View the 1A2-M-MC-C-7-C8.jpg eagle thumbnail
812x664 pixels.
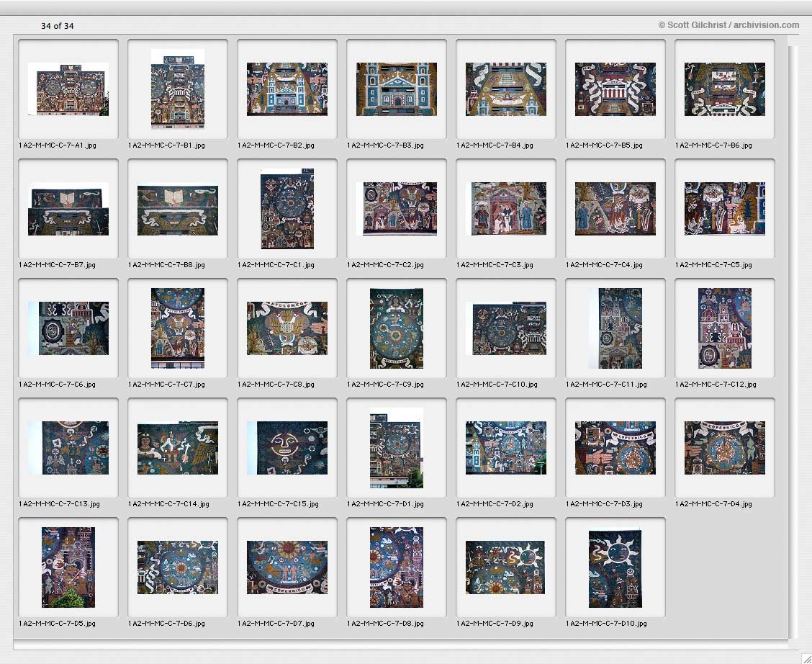click(x=287, y=328)
